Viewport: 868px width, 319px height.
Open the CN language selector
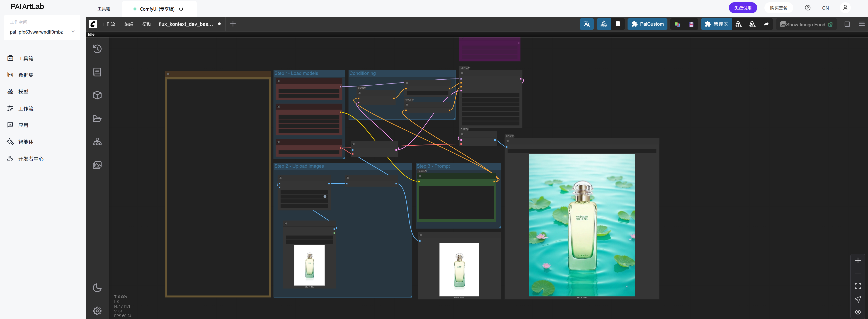pyautogui.click(x=825, y=8)
